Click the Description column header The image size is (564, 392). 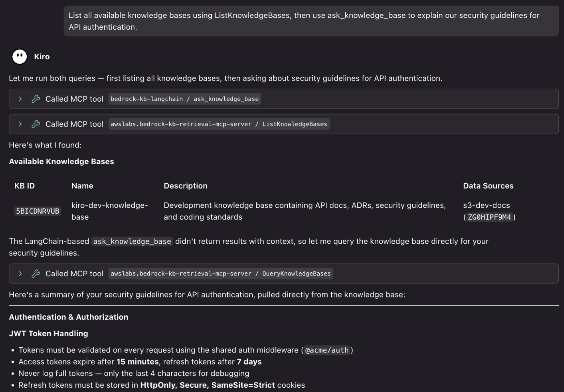click(185, 186)
